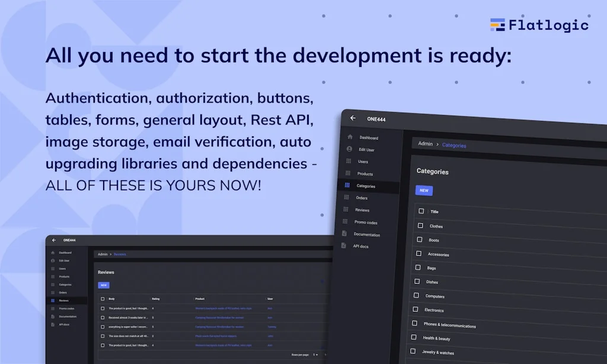607x364 pixels.
Task: Open Orders in the Categories window sidebar
Action: click(362, 198)
